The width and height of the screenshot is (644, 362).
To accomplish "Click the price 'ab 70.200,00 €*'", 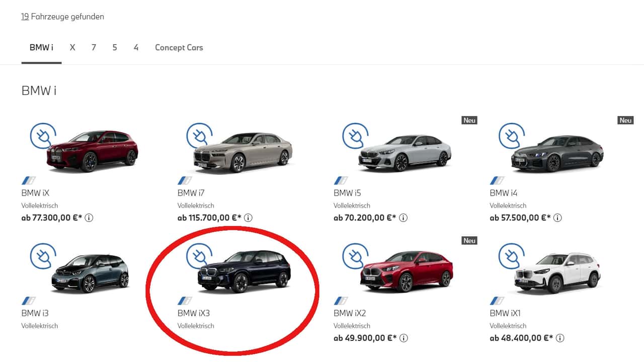I will coord(365,218).
